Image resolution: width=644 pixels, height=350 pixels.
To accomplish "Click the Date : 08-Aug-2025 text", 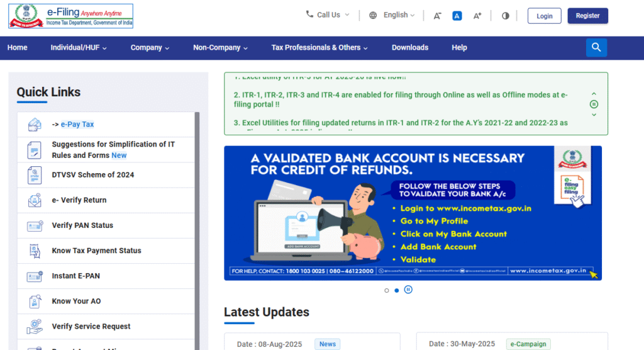I will pyautogui.click(x=269, y=344).
